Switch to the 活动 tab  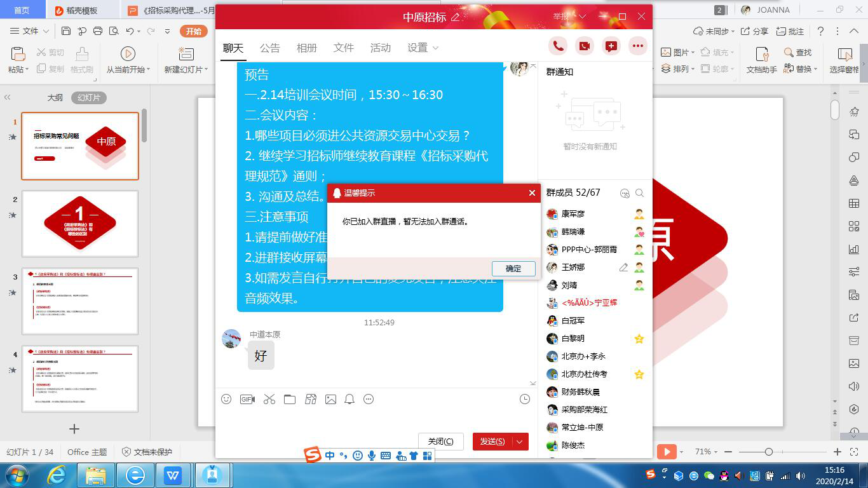pos(381,48)
